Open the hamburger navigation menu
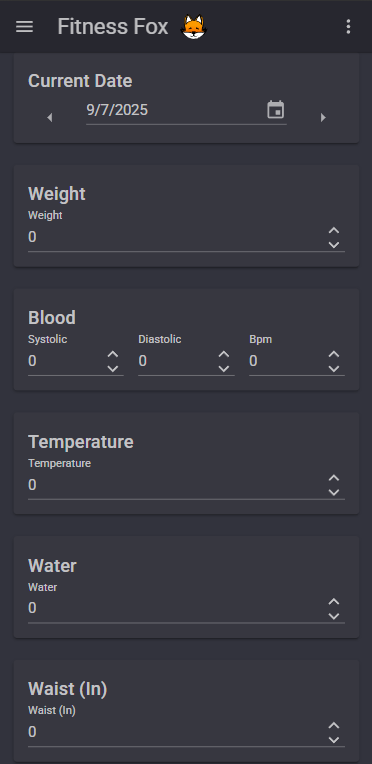The image size is (372, 764). click(x=24, y=26)
